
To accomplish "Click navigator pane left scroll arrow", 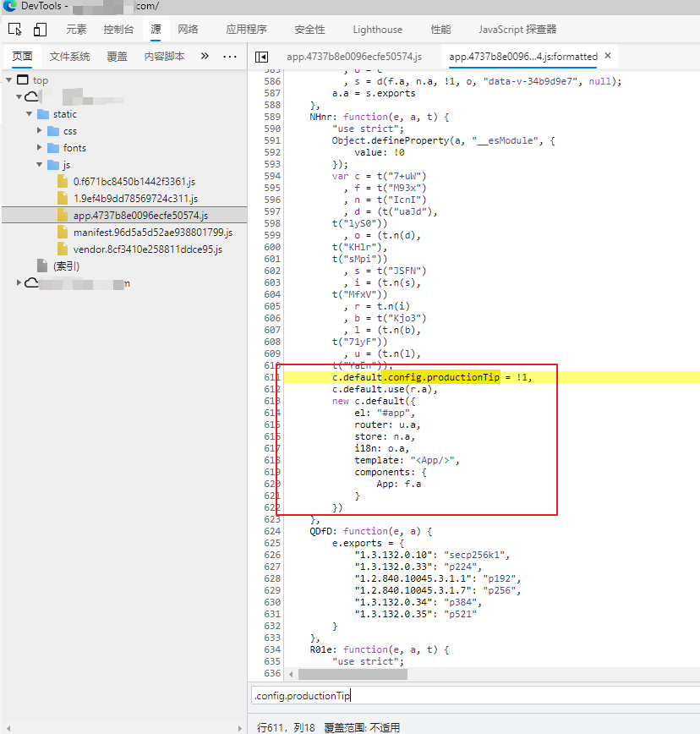I will point(8,728).
